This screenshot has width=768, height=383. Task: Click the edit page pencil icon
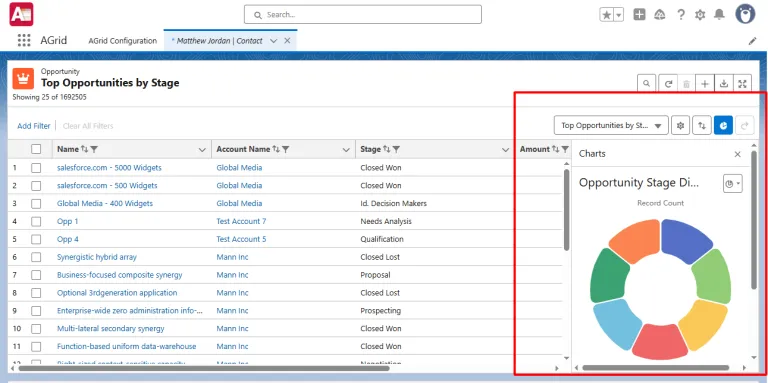tap(752, 41)
